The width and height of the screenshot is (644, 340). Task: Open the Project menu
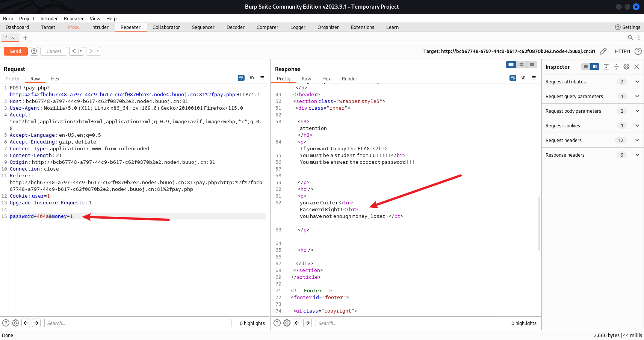27,18
